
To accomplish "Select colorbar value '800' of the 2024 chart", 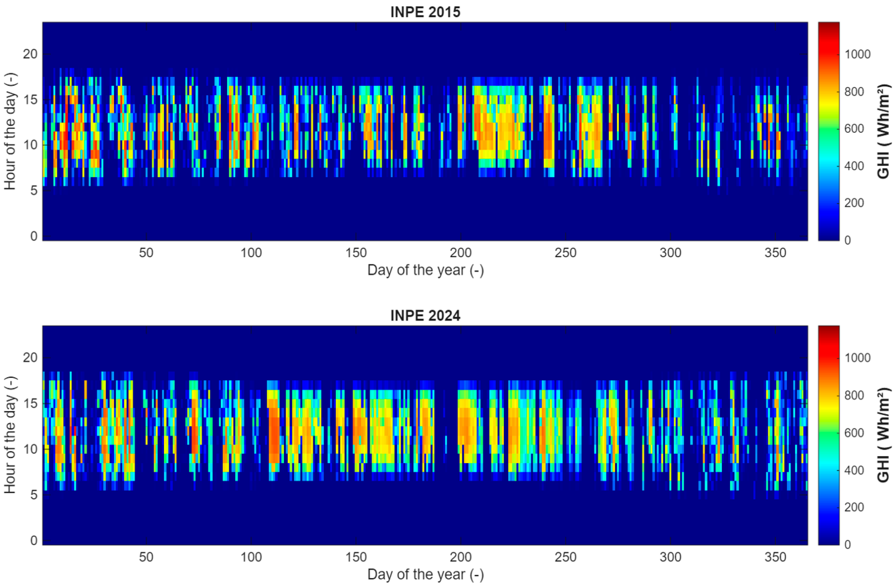I will point(854,396).
